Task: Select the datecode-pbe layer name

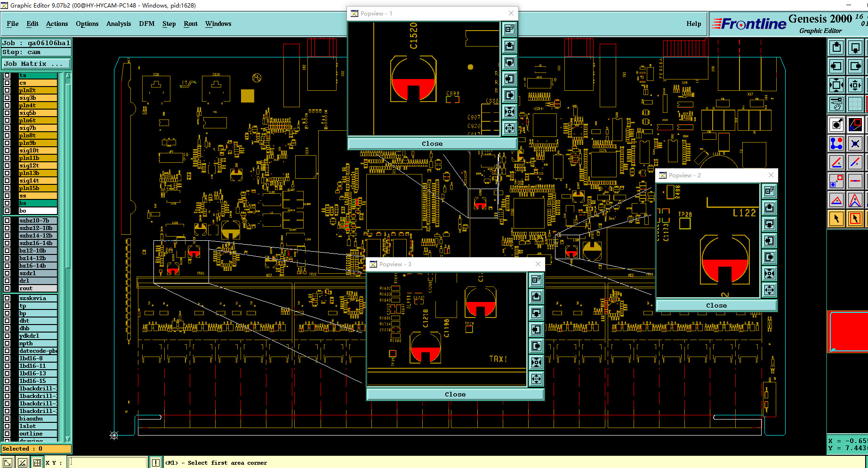Action: coord(38,351)
